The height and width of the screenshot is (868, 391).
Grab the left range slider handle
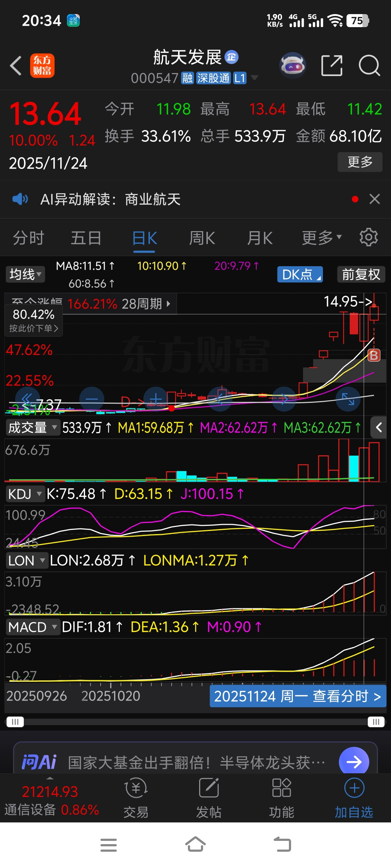point(15,722)
